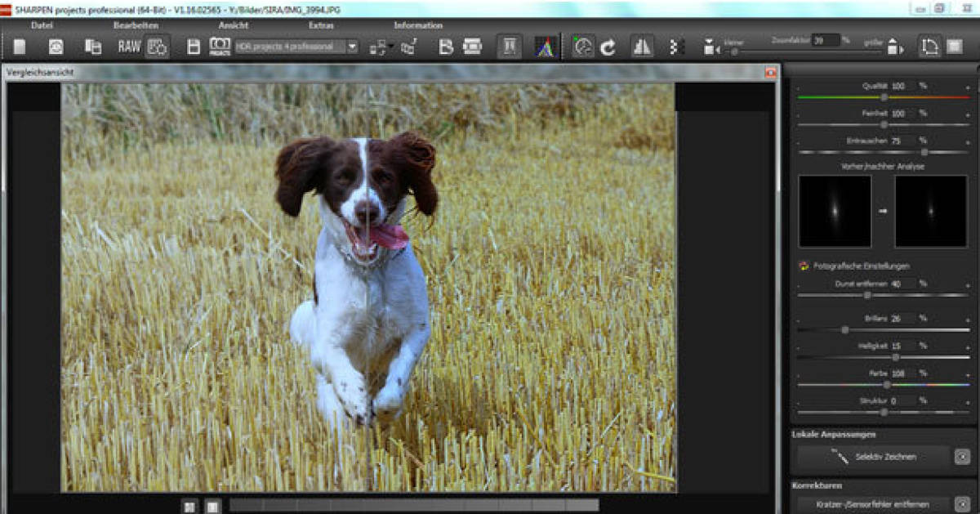Click the dog photo in comparison view
This screenshot has width=980, height=514.
(x=368, y=287)
